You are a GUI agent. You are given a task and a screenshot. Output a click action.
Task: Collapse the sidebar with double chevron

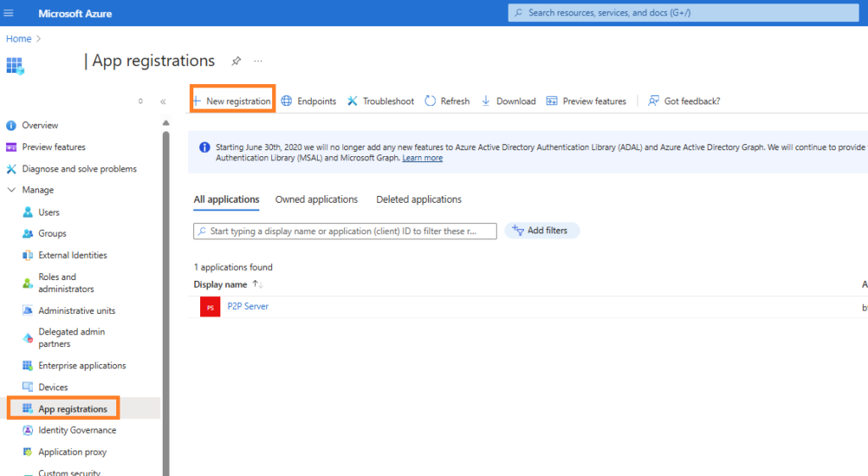163,102
